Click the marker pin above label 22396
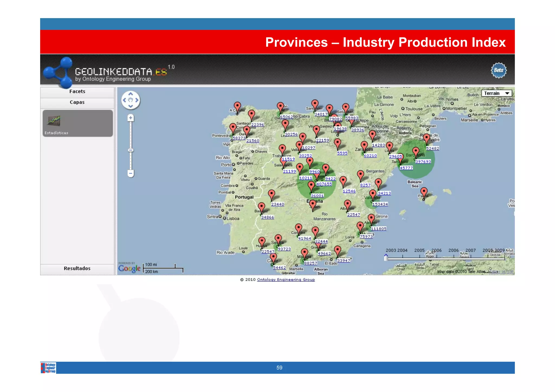Screen dimensions: 555x392 point(252,116)
